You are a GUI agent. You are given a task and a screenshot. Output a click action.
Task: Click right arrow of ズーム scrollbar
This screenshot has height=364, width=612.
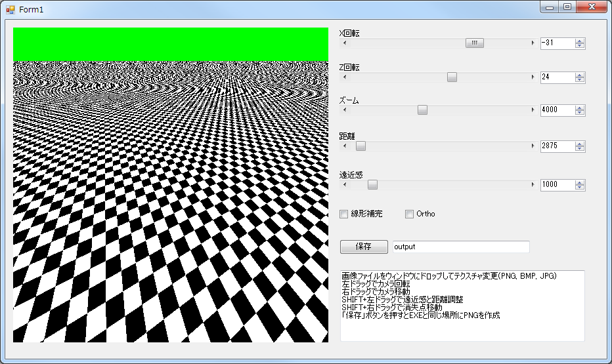[x=533, y=110]
